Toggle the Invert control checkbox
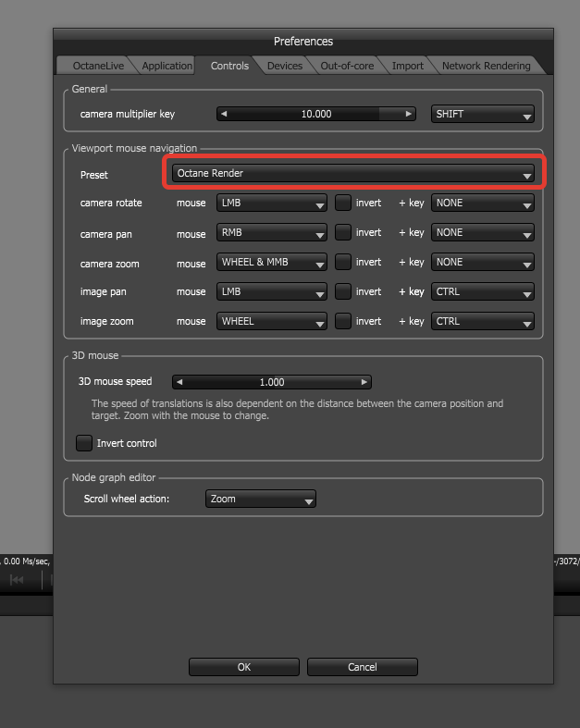 (x=83, y=443)
